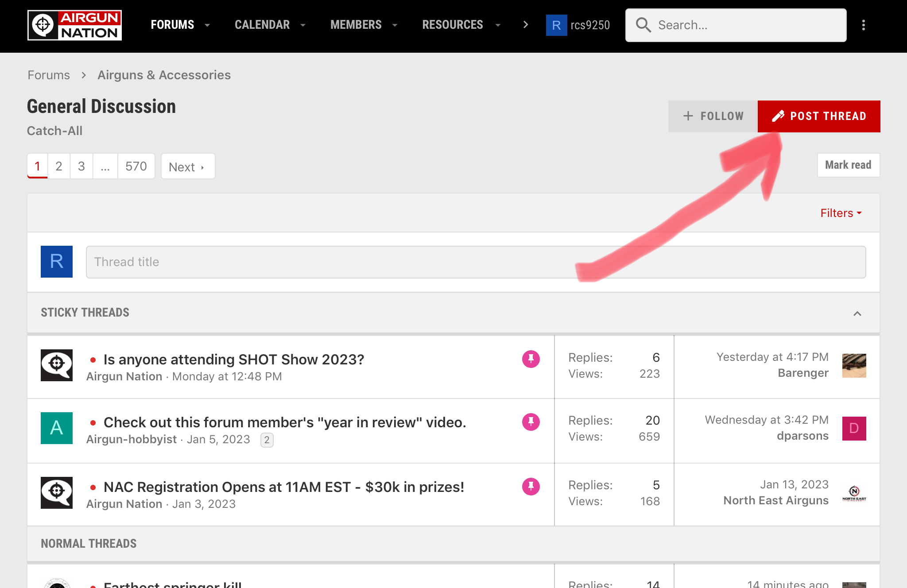Open thread 'Is anyone attending SHOT Show 2023?'

234,359
